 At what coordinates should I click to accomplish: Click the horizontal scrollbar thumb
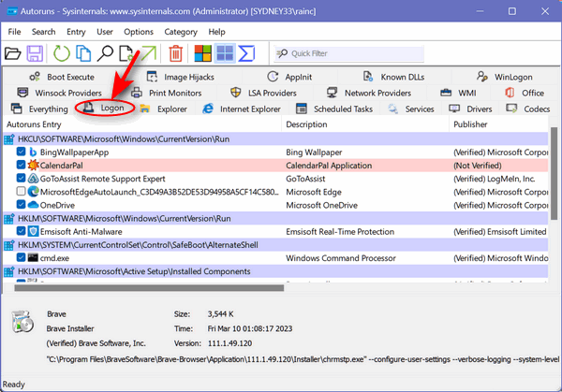coord(149,288)
